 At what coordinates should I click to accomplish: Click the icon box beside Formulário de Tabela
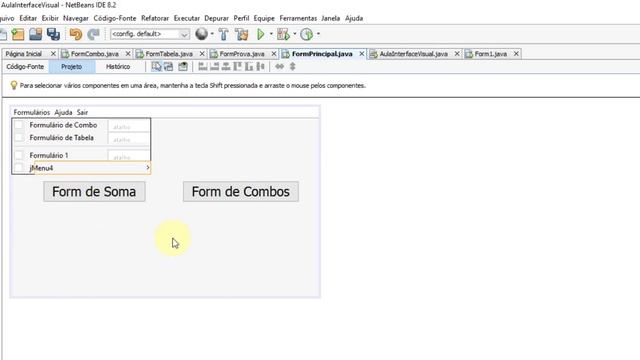coord(18,138)
